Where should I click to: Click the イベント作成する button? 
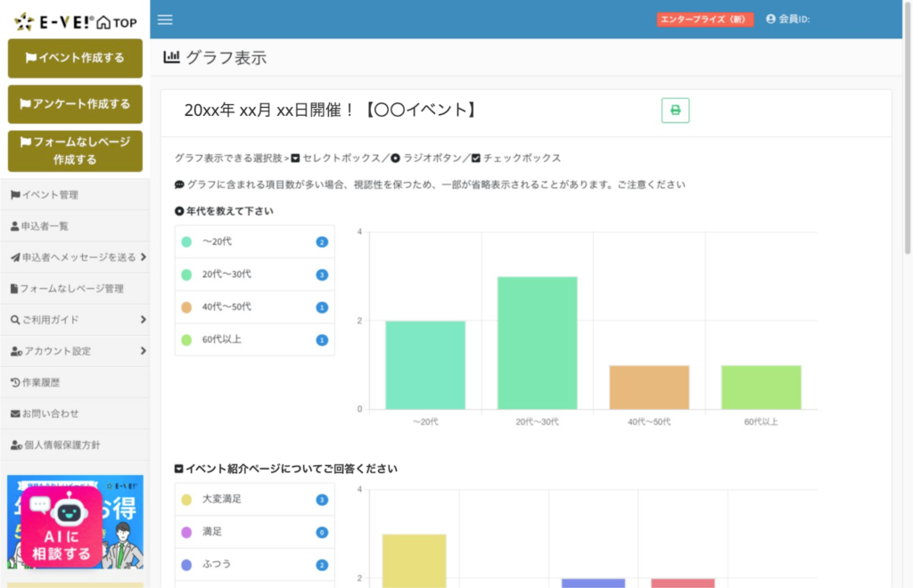click(x=75, y=58)
